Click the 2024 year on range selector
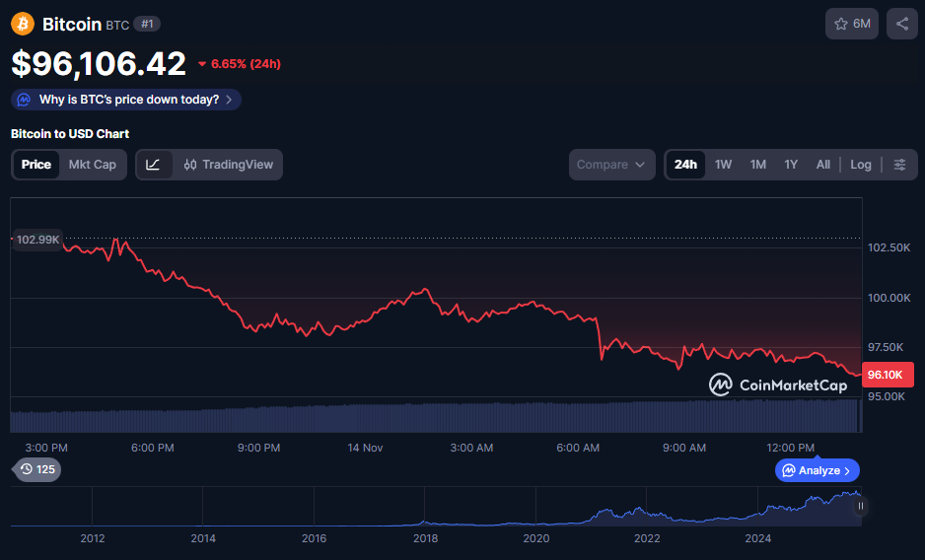 coord(757,538)
